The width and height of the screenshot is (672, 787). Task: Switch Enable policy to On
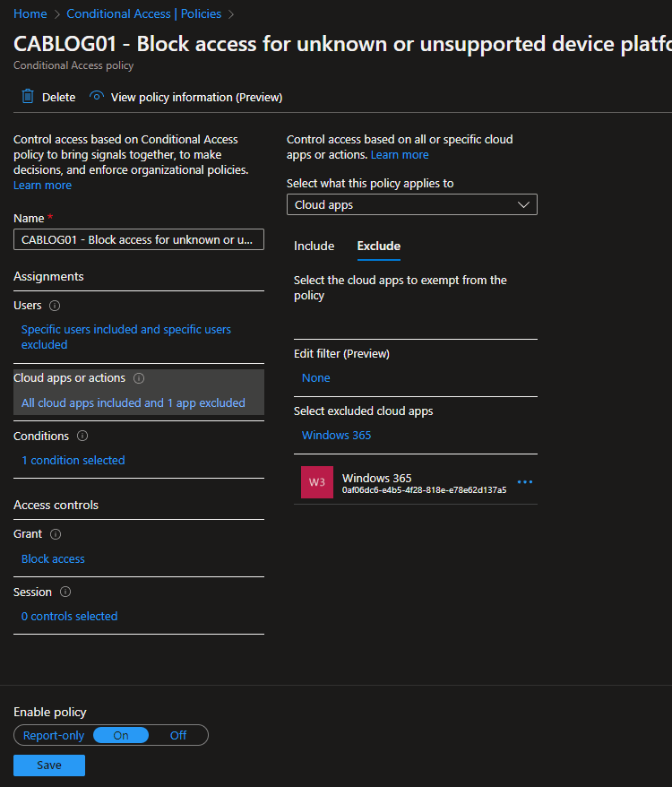click(x=121, y=735)
